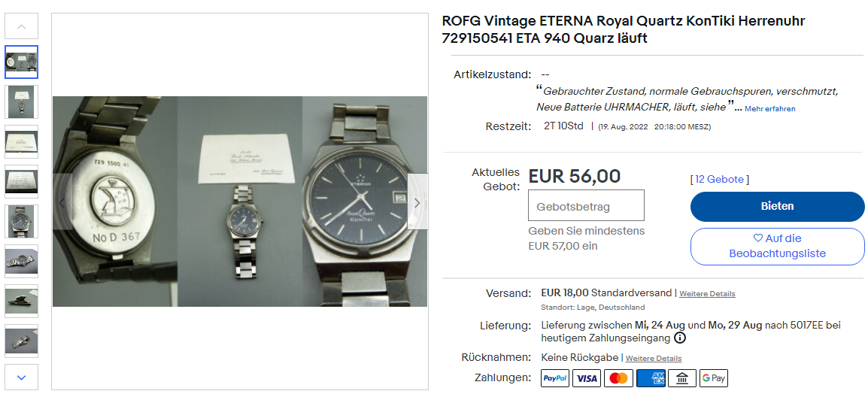Click the Gebotsbetrag input field

586,206
